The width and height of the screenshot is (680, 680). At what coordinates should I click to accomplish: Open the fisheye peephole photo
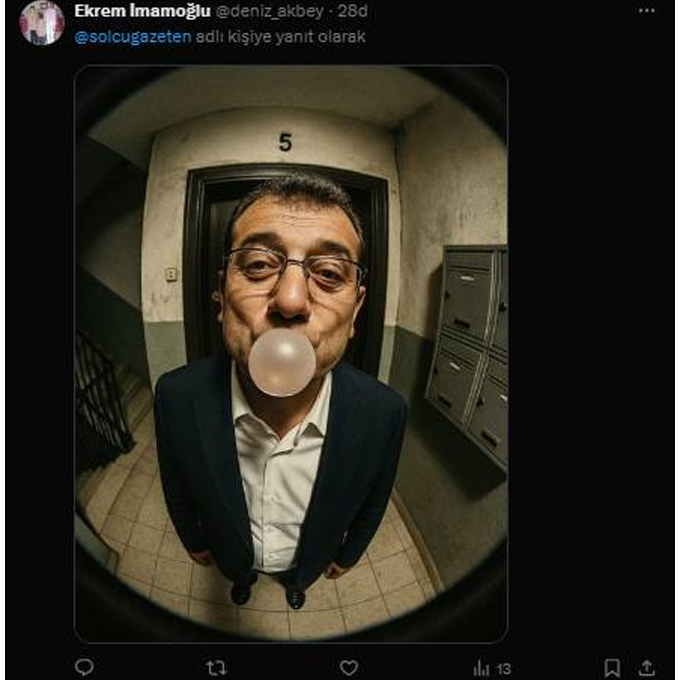(291, 353)
